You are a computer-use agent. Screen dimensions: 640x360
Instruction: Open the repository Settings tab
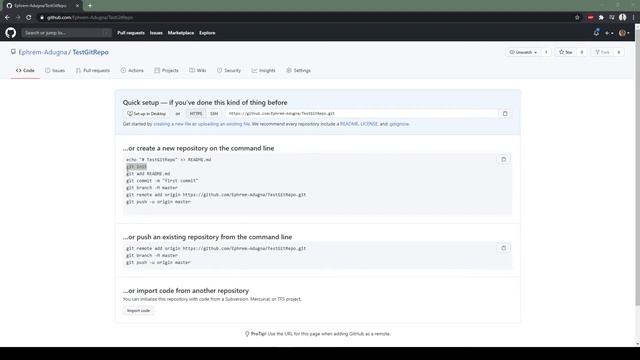[298, 71]
